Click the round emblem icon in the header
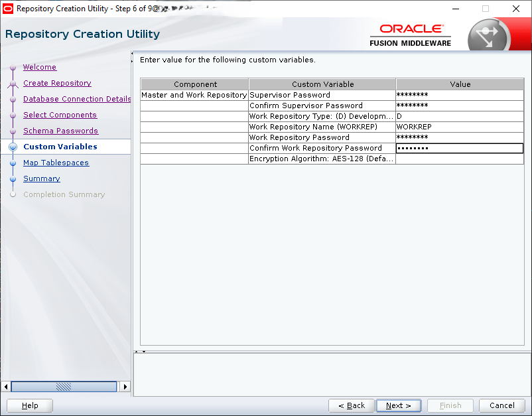 pyautogui.click(x=488, y=36)
